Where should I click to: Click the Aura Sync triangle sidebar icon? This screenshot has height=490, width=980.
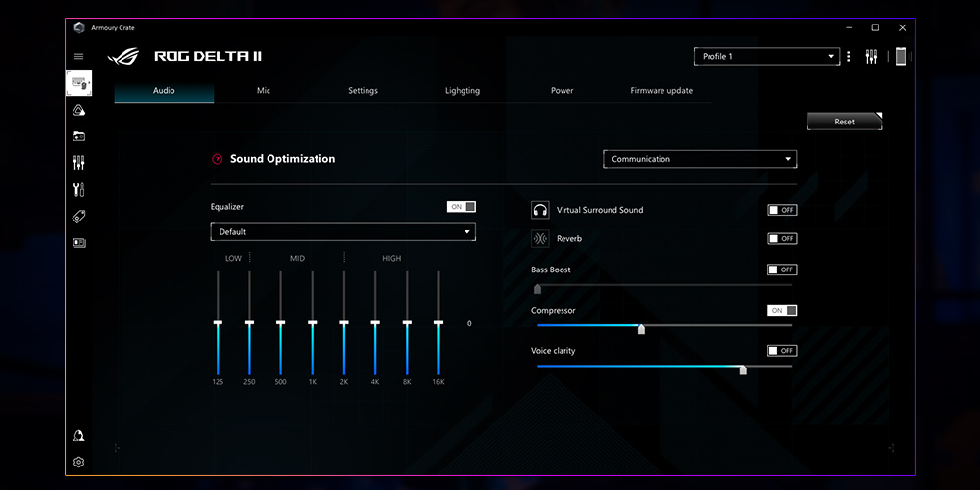pos(79,110)
